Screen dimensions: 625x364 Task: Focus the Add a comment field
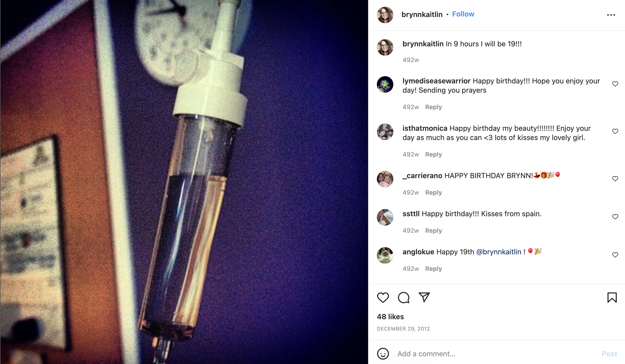pos(497,354)
